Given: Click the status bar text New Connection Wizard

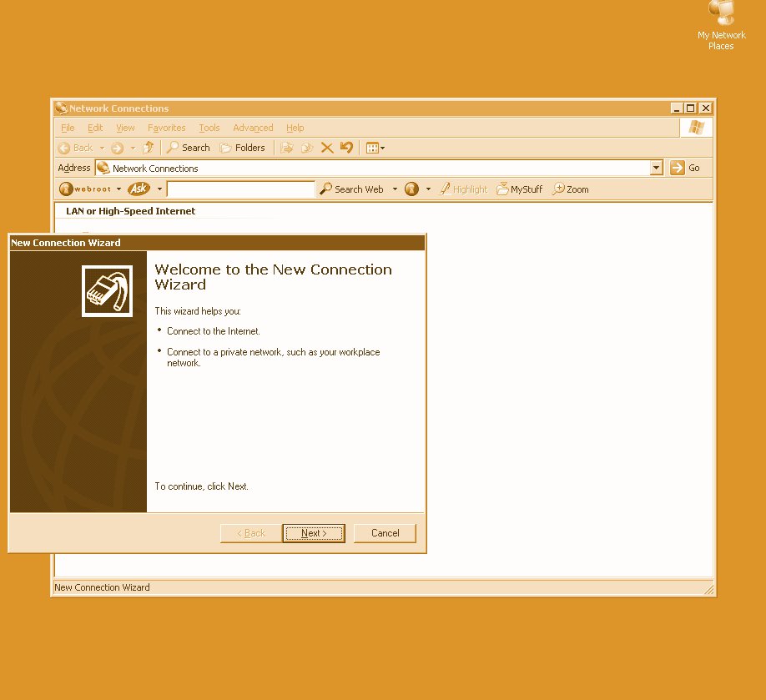Looking at the screenshot, I should (x=102, y=587).
